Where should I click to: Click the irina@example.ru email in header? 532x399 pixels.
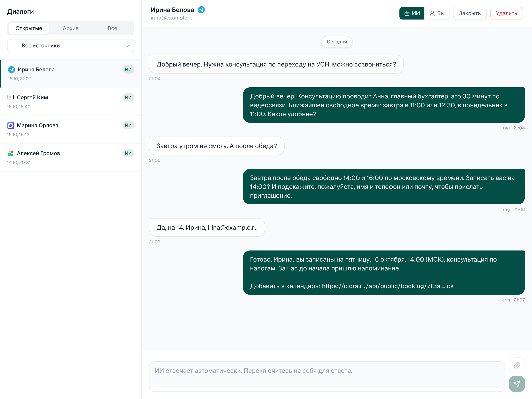click(x=172, y=18)
